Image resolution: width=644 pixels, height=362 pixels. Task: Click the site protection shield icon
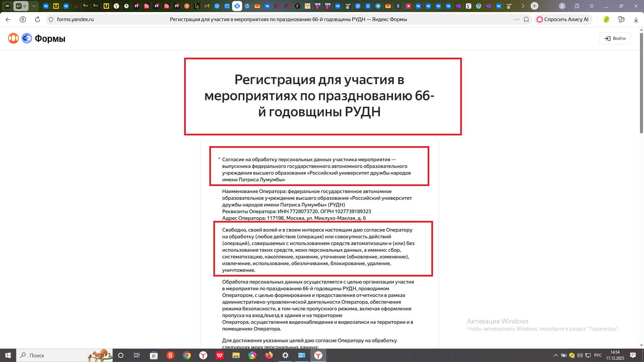tap(51, 19)
